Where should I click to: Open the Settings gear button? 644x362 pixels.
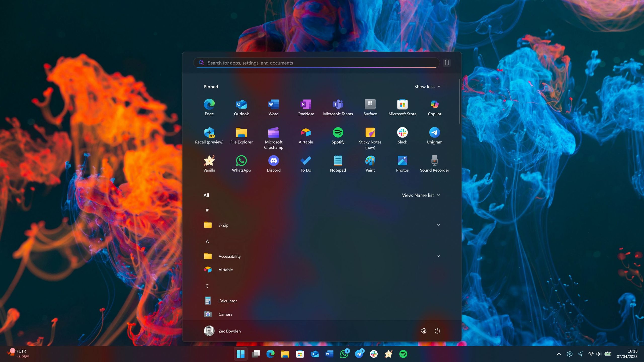(x=424, y=331)
